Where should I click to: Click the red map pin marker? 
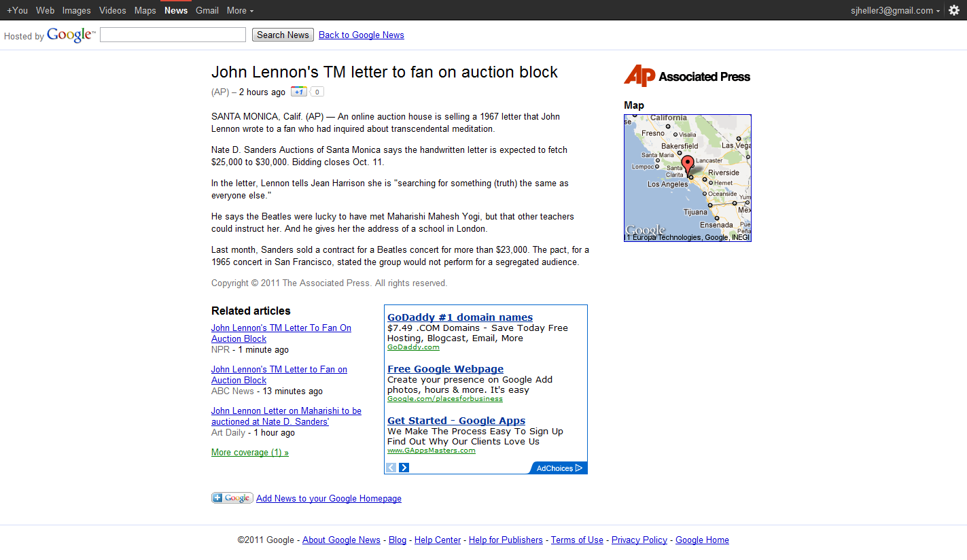tap(688, 167)
